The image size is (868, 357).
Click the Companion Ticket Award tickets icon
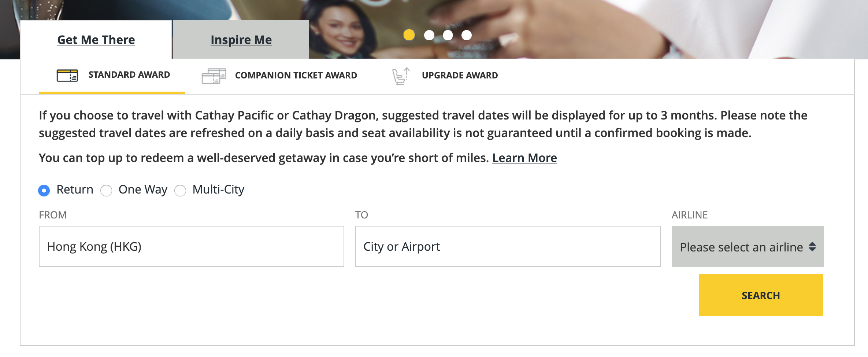point(214,76)
